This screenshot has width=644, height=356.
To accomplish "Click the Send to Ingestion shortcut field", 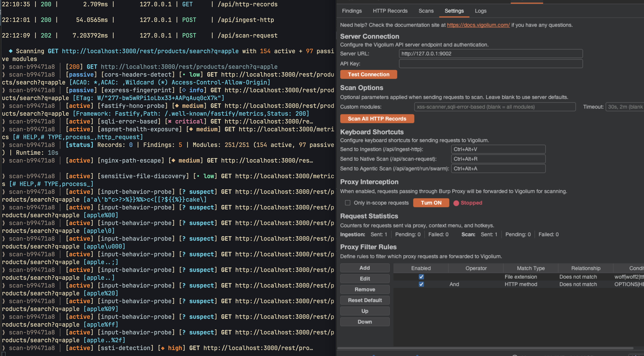I will point(498,149).
